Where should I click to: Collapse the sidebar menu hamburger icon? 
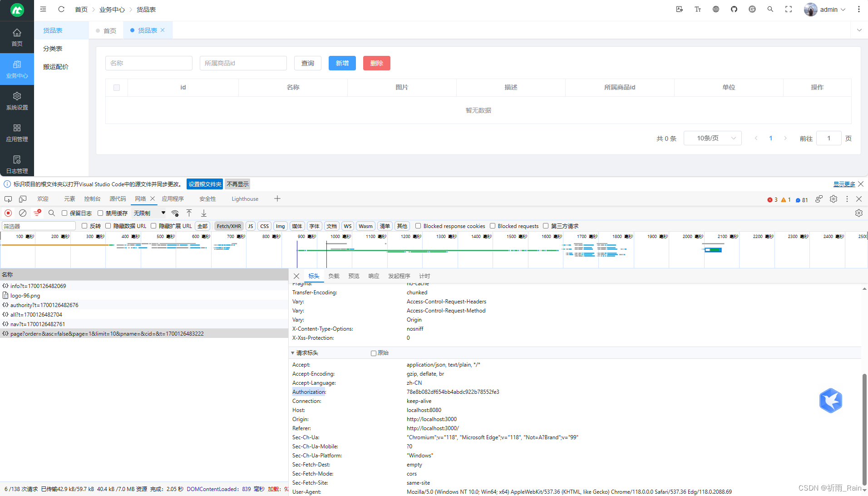point(43,9)
